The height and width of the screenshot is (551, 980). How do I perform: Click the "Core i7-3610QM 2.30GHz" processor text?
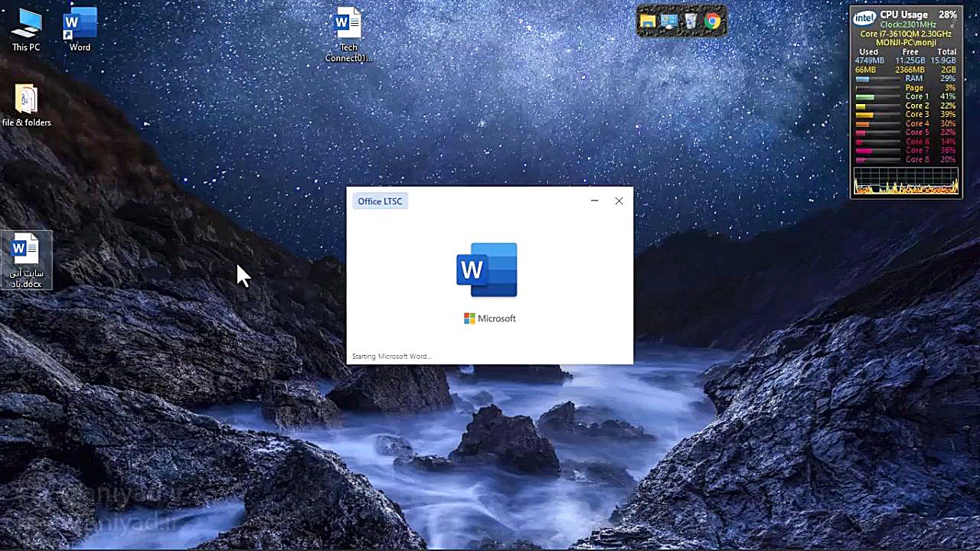pyautogui.click(x=906, y=34)
